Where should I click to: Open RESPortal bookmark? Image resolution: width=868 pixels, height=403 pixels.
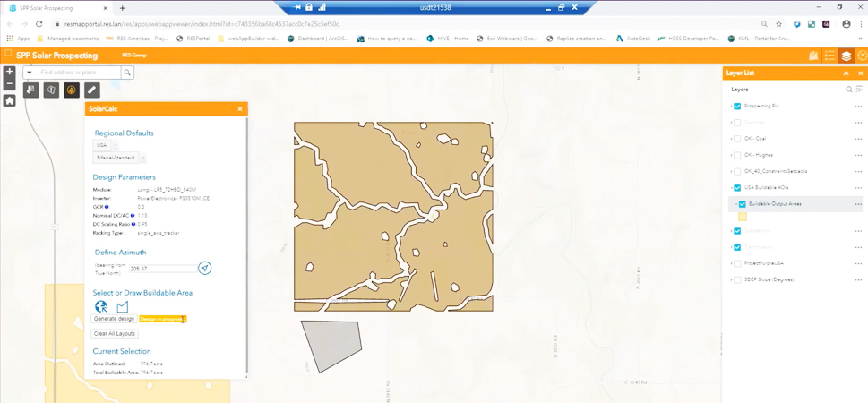point(193,39)
